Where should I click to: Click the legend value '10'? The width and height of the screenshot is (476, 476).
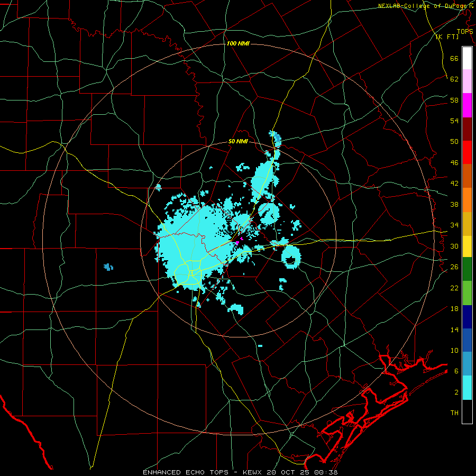[x=454, y=350]
